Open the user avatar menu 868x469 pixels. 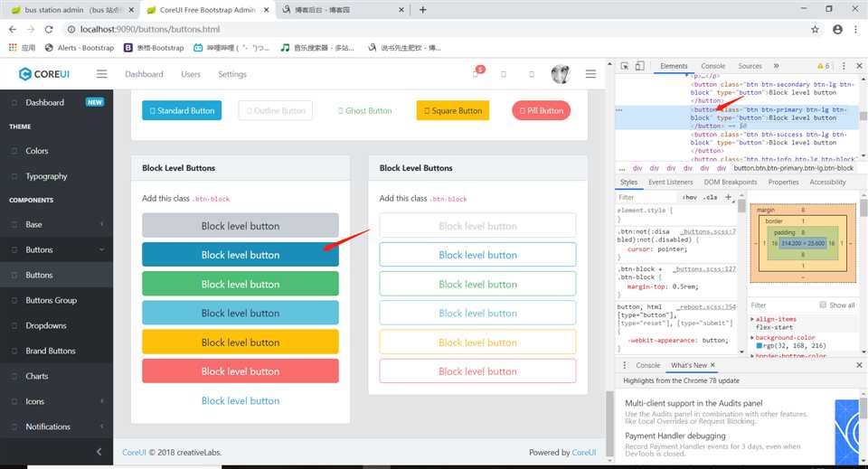(x=561, y=73)
